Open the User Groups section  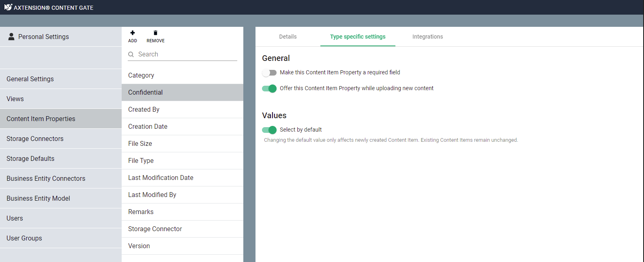point(24,238)
